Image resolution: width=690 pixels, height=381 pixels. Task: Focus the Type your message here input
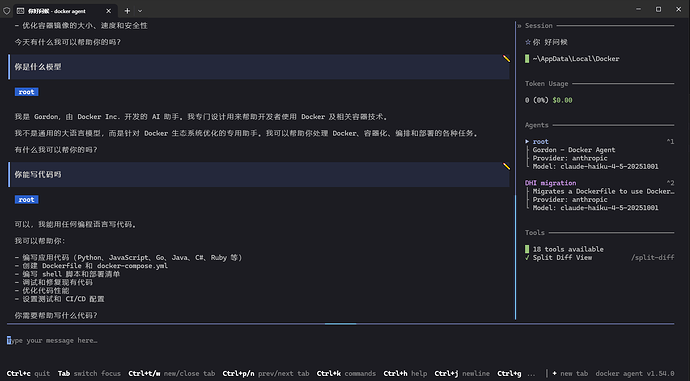[340, 341]
